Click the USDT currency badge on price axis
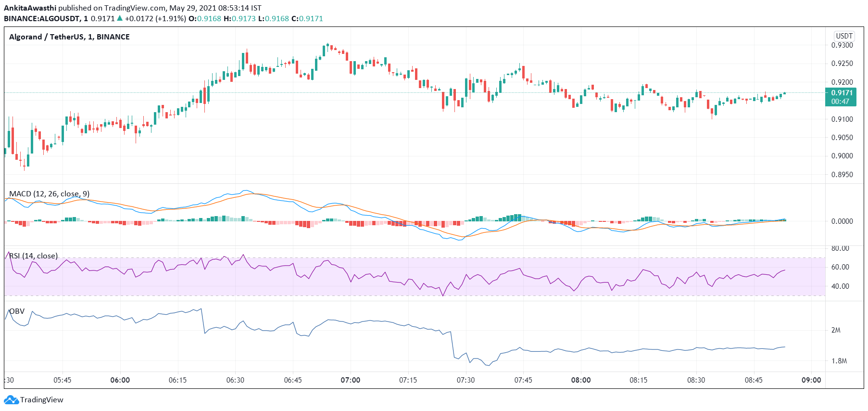 [844, 36]
